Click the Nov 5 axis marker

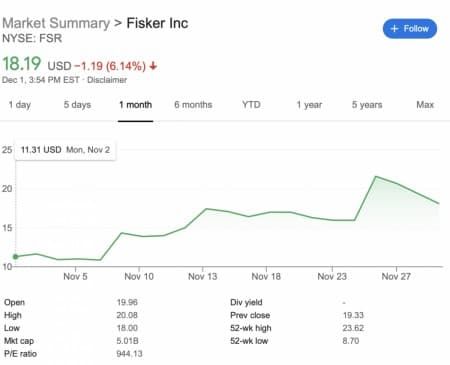(x=75, y=276)
